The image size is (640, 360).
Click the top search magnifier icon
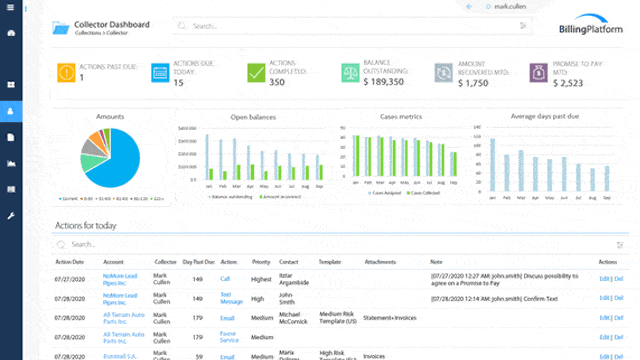182,26
